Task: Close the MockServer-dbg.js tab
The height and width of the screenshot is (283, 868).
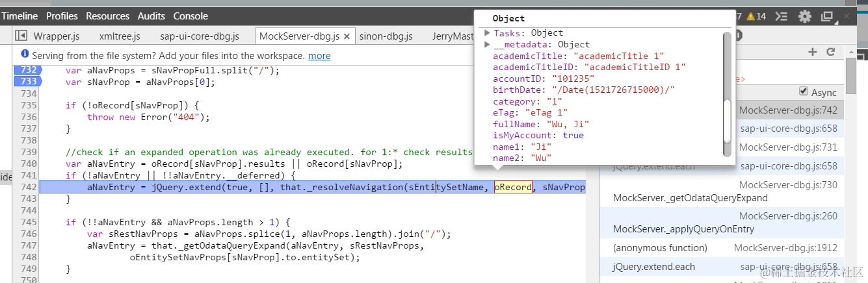Action: pos(347,36)
